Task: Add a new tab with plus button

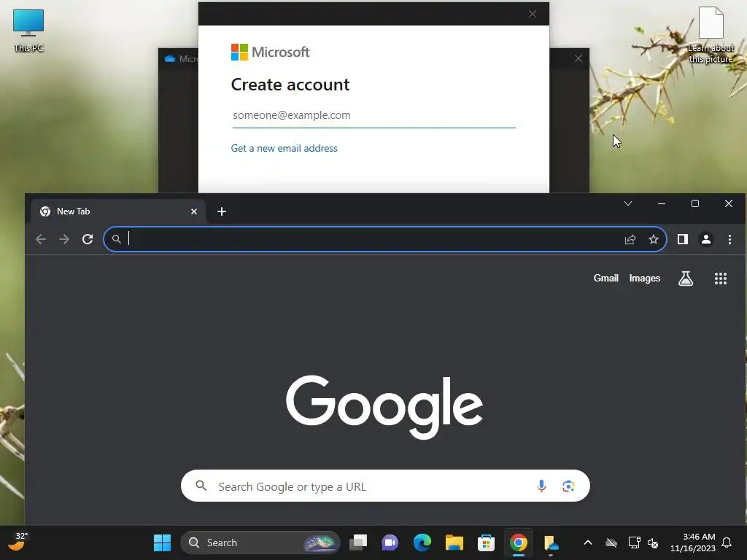Action: (x=222, y=211)
